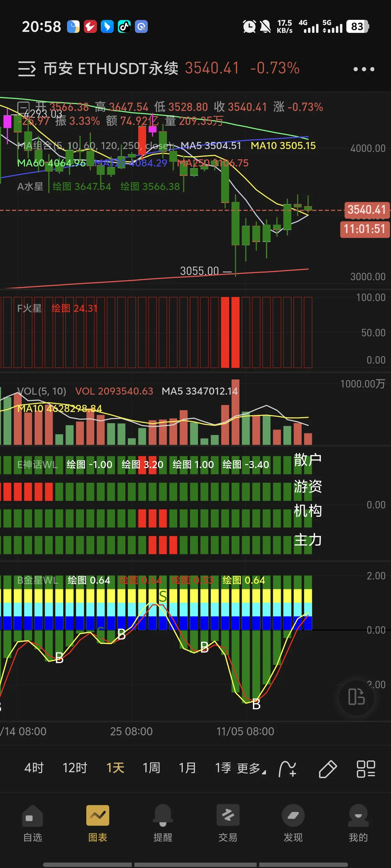
Task: Open the 发现 discover tab
Action: [x=293, y=823]
